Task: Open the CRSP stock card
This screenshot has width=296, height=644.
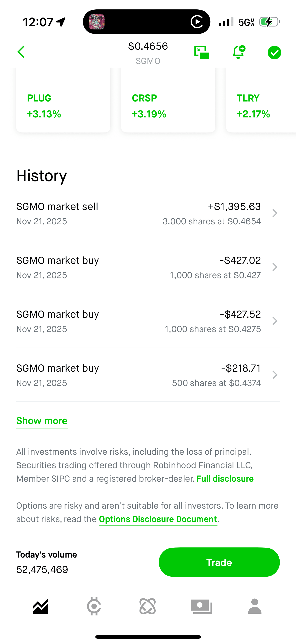Action: 168,105
